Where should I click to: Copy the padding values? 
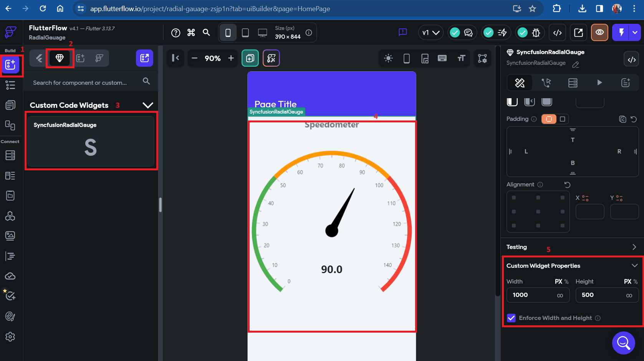click(x=622, y=119)
